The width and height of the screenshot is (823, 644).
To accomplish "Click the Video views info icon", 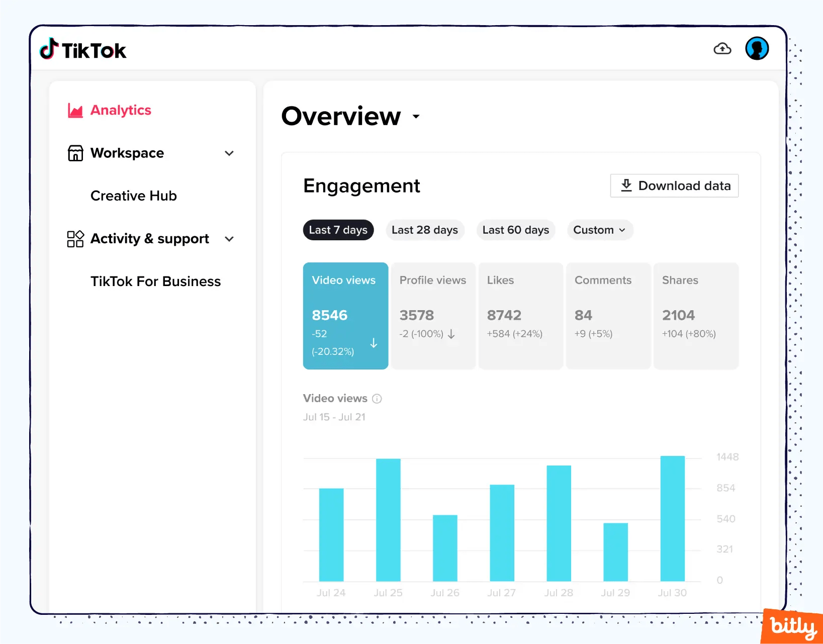I will 377,398.
